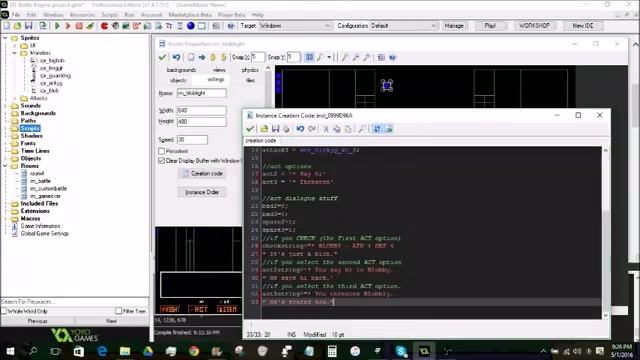Viewport: 640px width, 360px height.
Task: Open the Resources menu
Action: 82,15
